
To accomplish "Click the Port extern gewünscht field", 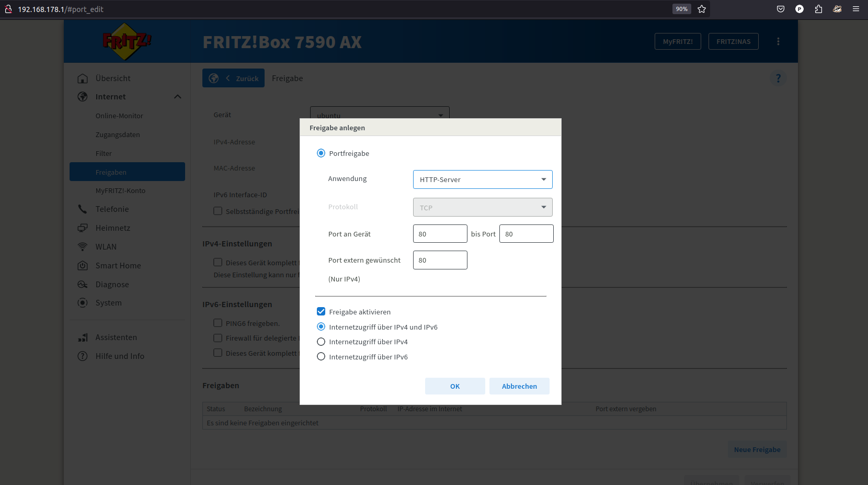I will tap(440, 261).
